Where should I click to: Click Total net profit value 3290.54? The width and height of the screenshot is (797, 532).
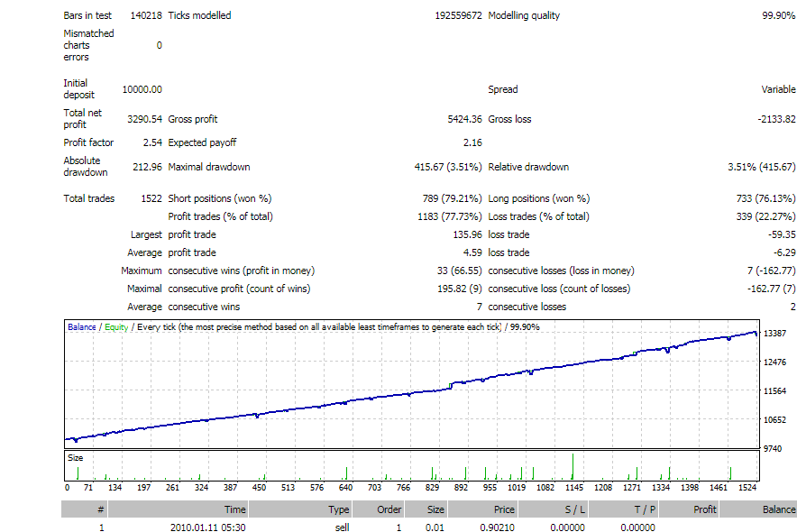coord(144,119)
